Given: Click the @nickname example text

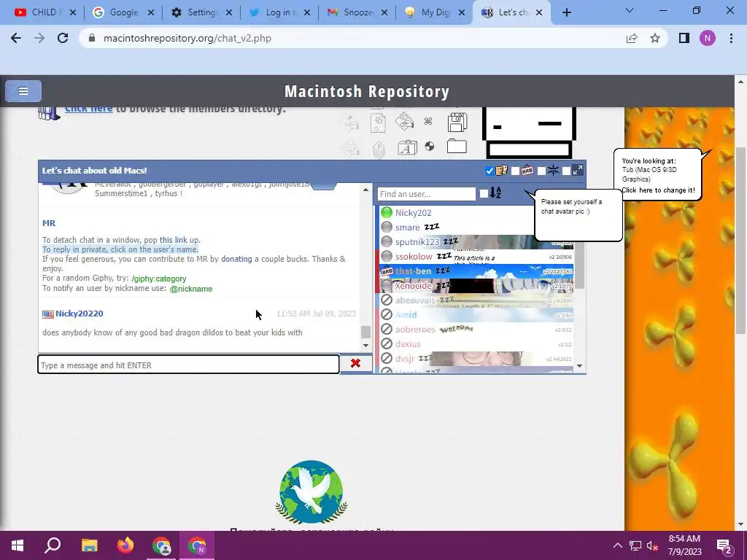Looking at the screenshot, I should pyautogui.click(x=191, y=289).
